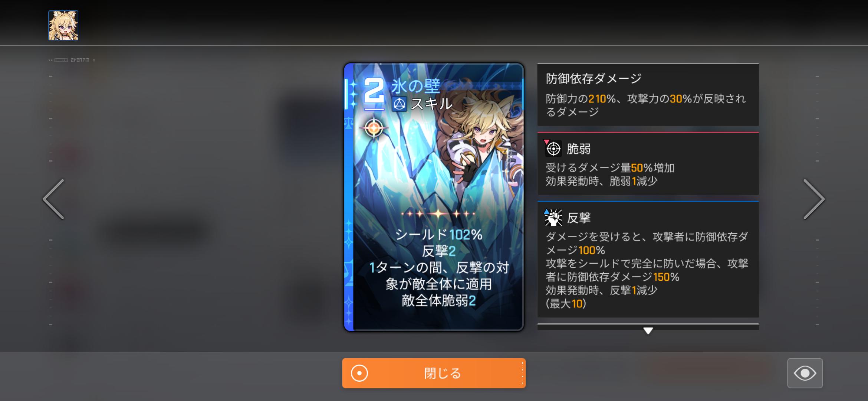Image resolution: width=868 pixels, height=401 pixels.
Task: Open the 防御依存ダメージ description panel
Action: [648, 95]
